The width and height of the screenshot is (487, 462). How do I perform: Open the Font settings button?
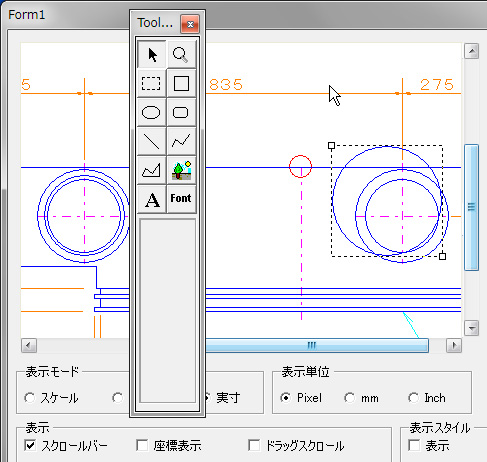[181, 199]
